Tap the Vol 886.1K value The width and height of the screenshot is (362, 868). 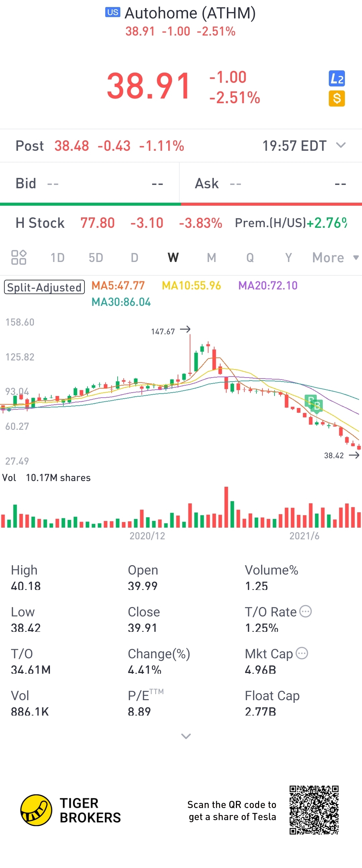[30, 711]
